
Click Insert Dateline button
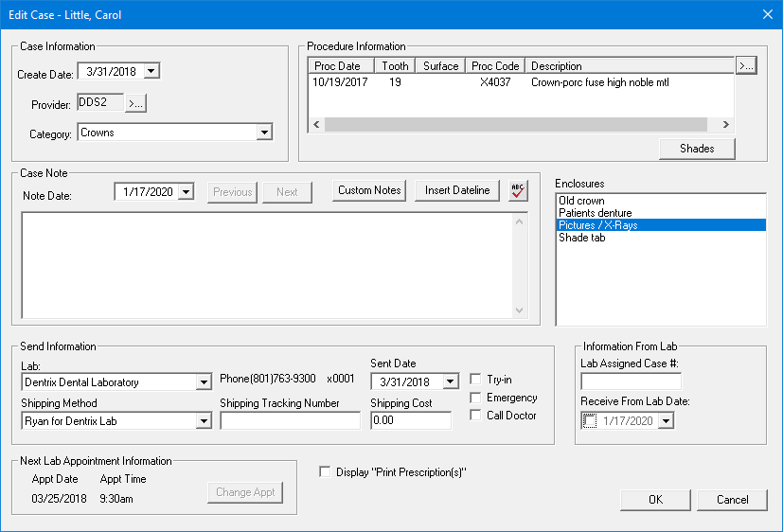click(x=457, y=190)
